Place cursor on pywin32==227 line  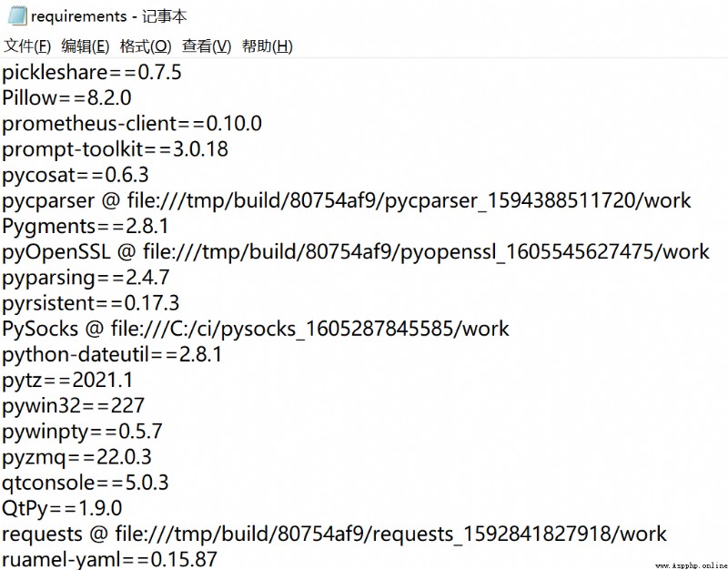pos(73,406)
